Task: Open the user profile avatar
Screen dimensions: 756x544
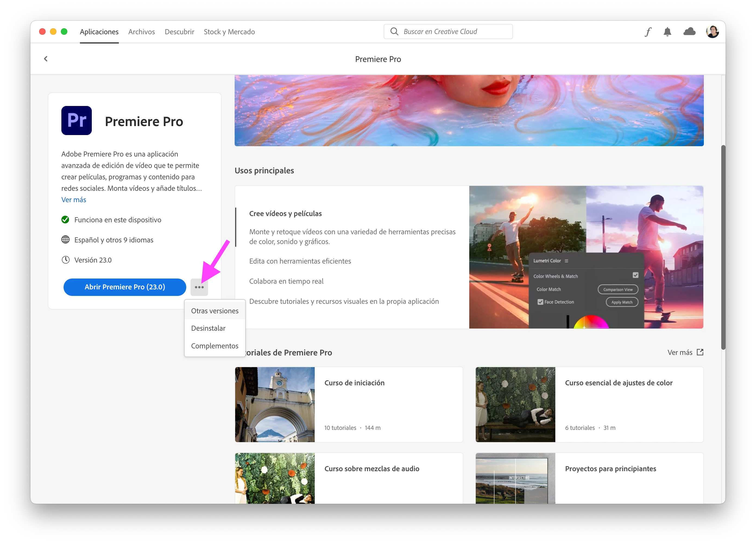Action: 712,32
